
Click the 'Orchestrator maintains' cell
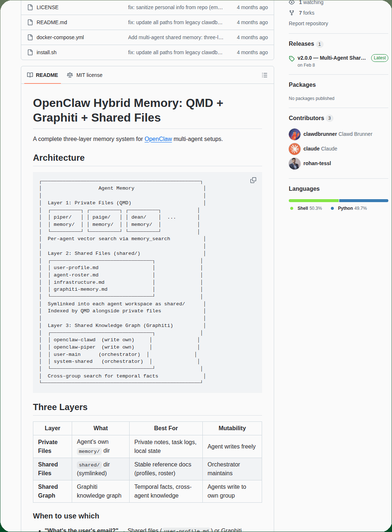(232, 469)
